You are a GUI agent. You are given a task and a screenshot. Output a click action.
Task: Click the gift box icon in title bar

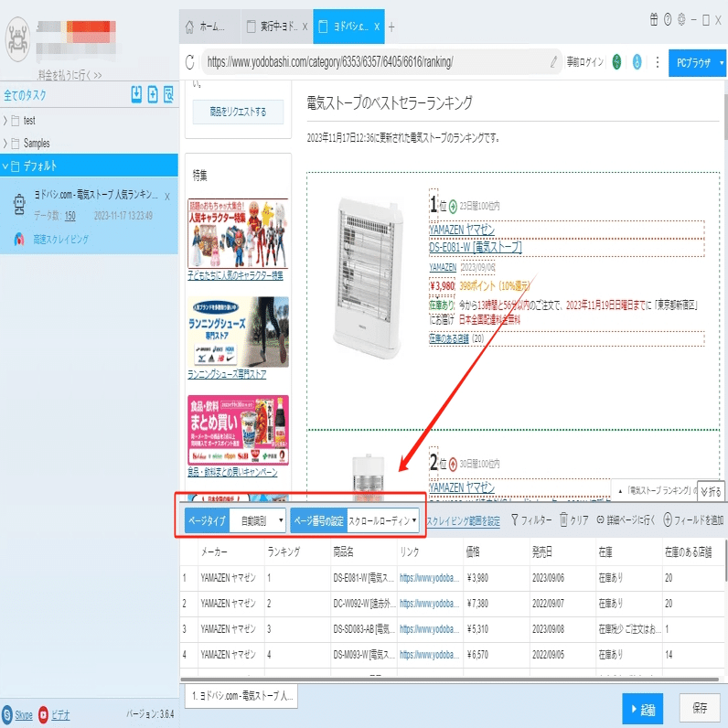[x=654, y=19]
